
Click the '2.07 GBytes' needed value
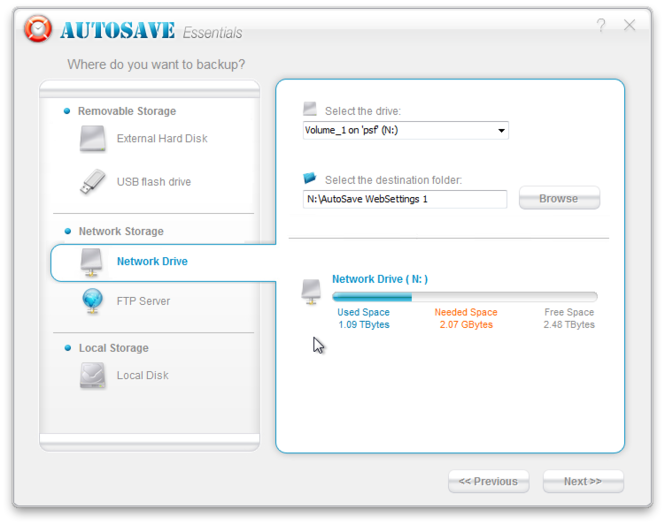(466, 325)
